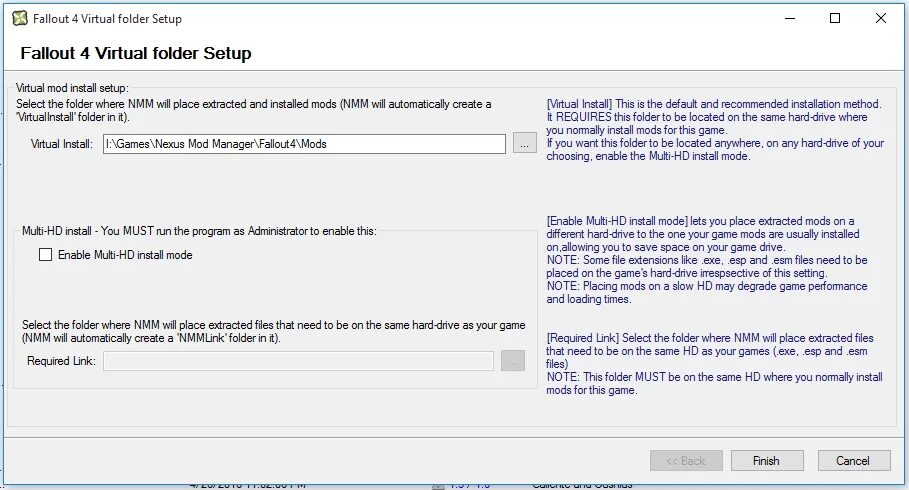Click the 'Multi-HD install - You MUST run' group label
The image size is (909, 490).
199,231
